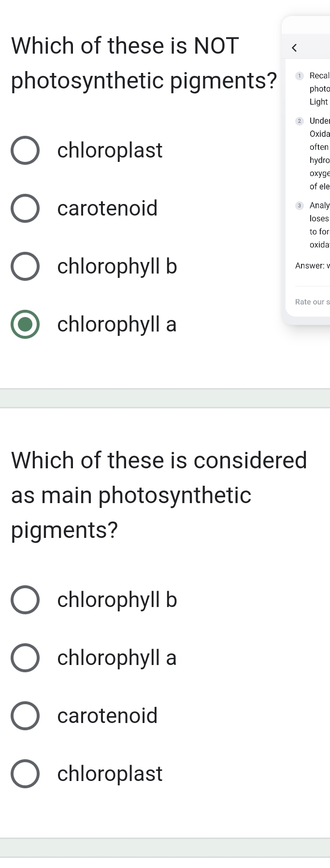Select the carotenoid option in the NOT question
330x868 pixels.
pos(25,208)
